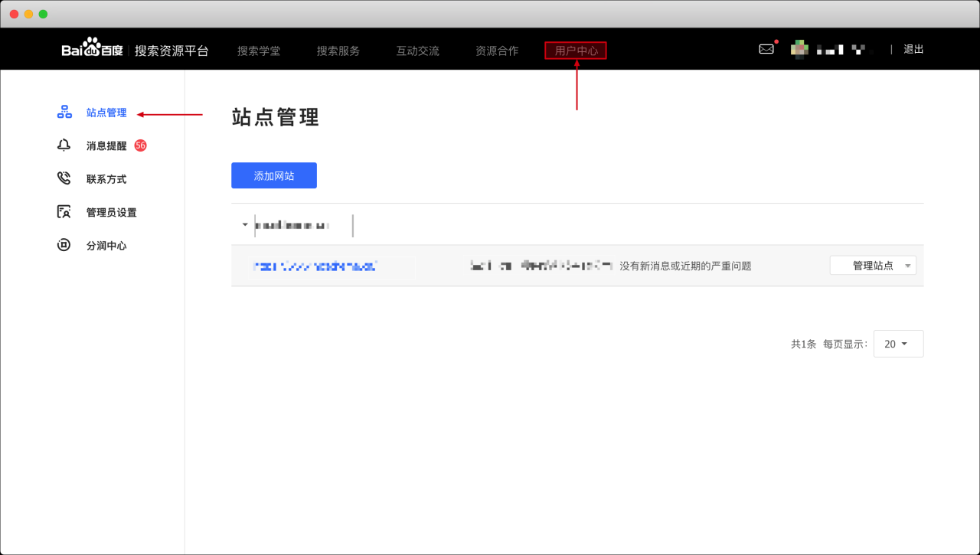Click the 退出 logout link

pyautogui.click(x=913, y=48)
